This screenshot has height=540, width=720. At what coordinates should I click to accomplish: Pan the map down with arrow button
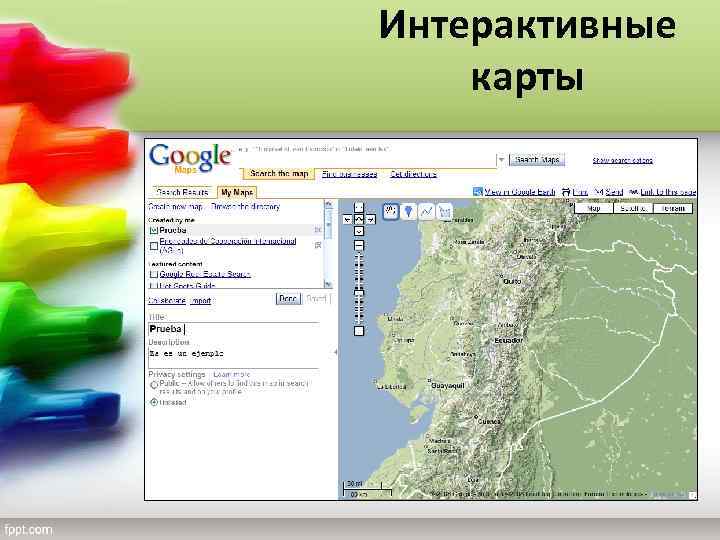tap(359, 231)
